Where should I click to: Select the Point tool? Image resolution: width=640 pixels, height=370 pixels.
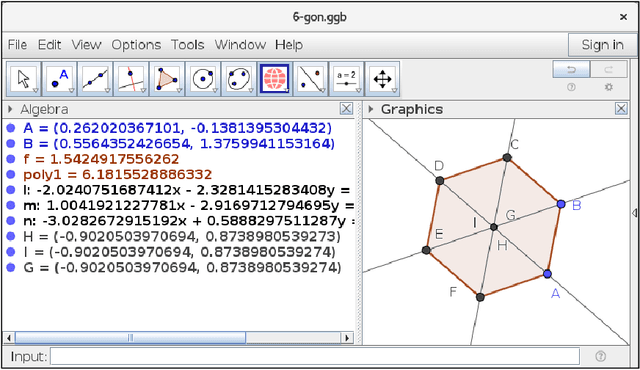coord(60,79)
